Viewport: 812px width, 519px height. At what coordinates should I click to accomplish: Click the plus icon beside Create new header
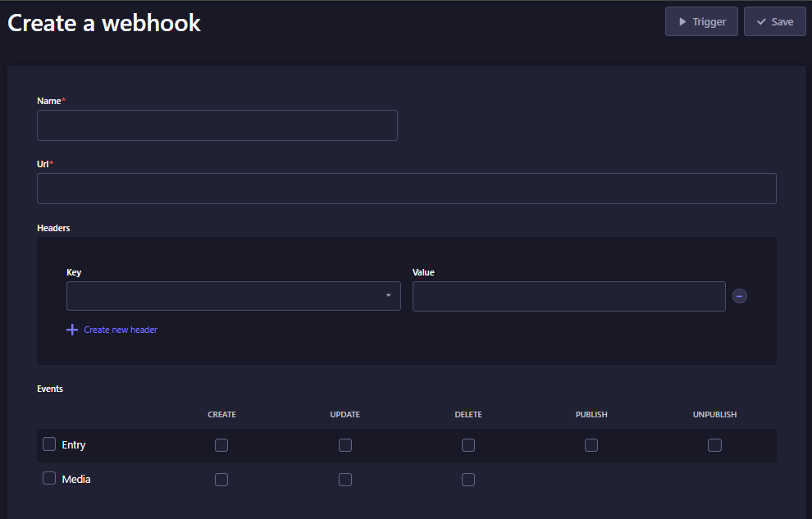point(72,330)
